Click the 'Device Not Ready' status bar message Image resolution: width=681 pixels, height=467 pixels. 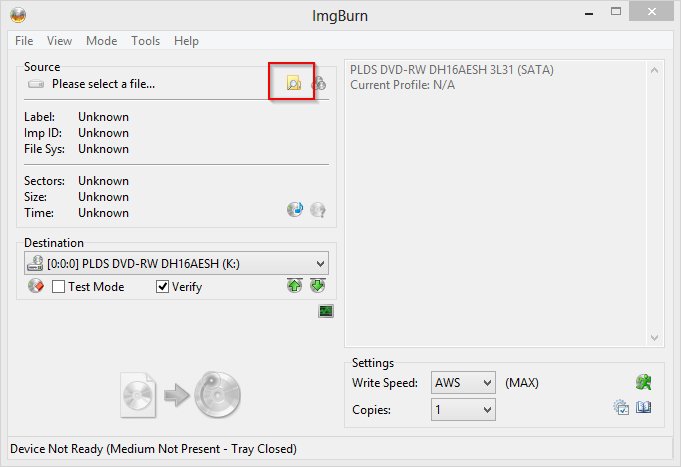click(153, 449)
